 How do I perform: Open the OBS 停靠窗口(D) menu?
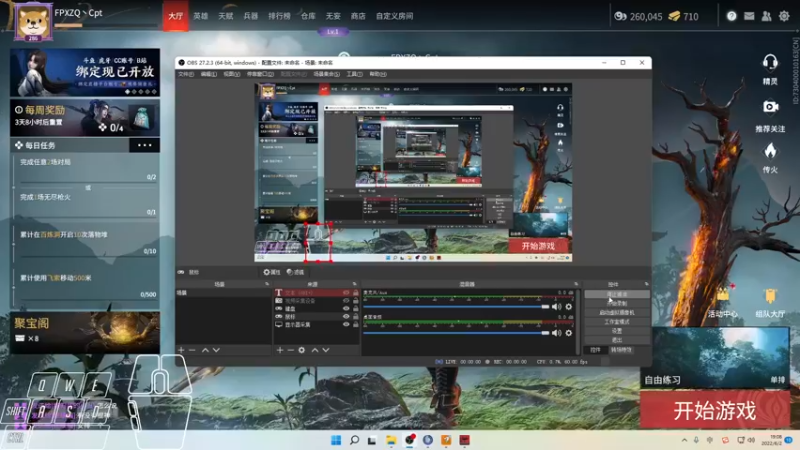click(260, 74)
